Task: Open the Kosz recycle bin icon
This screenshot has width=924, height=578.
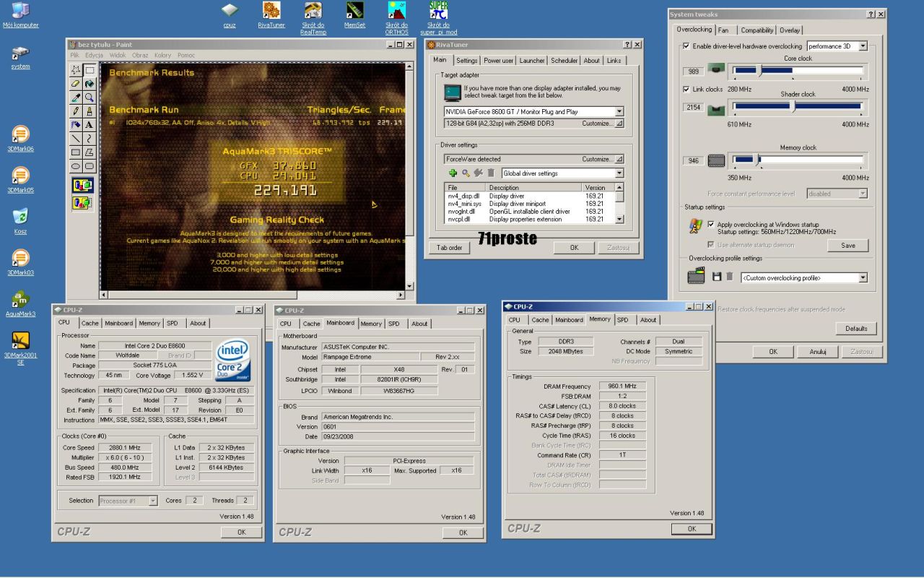Action: click(x=20, y=222)
